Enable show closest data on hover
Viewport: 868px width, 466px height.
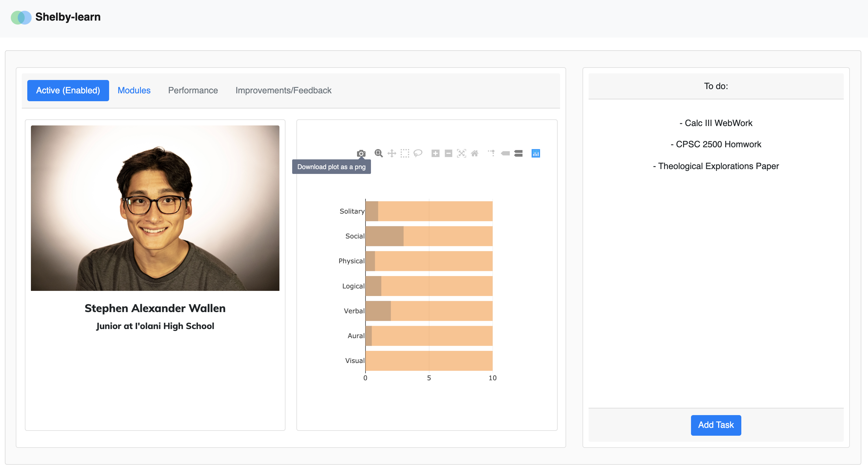tap(505, 154)
